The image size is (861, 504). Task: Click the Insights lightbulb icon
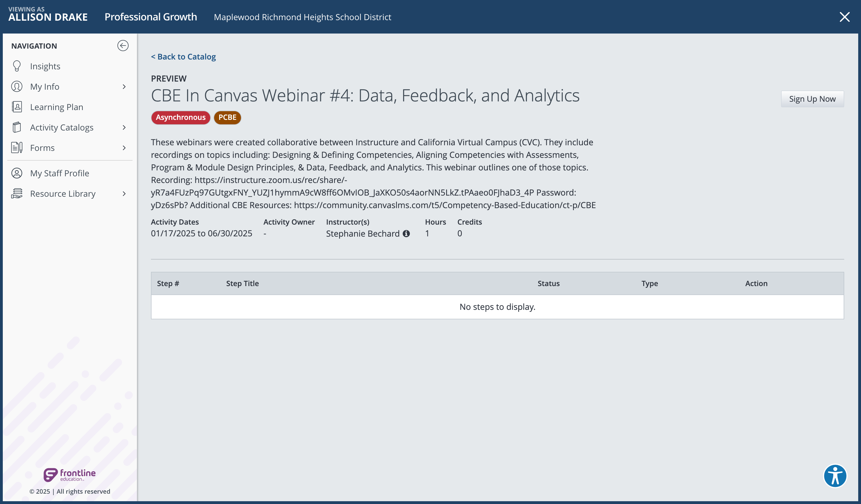[17, 66]
